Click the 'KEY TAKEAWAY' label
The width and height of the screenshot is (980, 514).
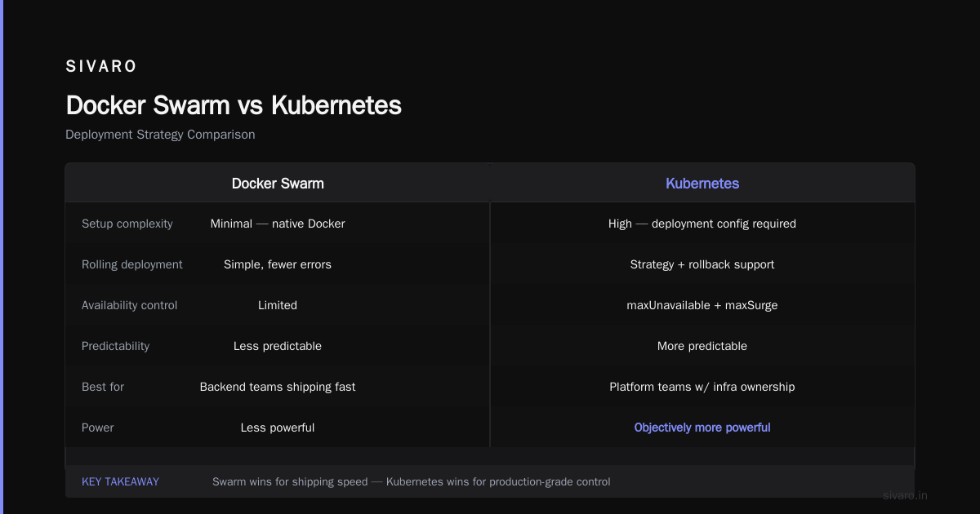tap(120, 482)
